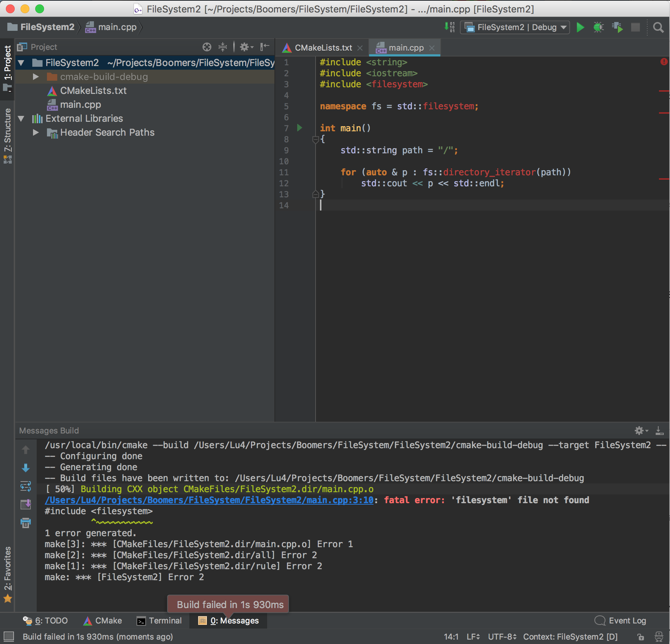670x644 pixels.
Task: Run the FileSystem2 build with green play button
Action: click(x=580, y=28)
